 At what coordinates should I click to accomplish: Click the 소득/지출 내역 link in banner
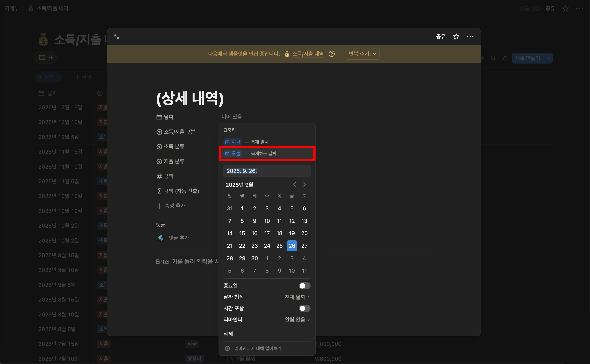308,54
